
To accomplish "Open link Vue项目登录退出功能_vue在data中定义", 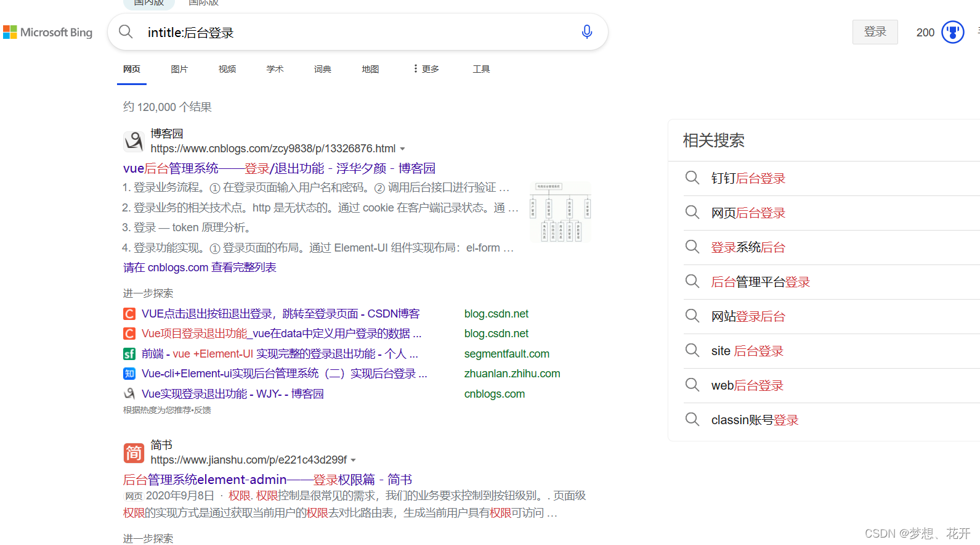I will 281,334.
